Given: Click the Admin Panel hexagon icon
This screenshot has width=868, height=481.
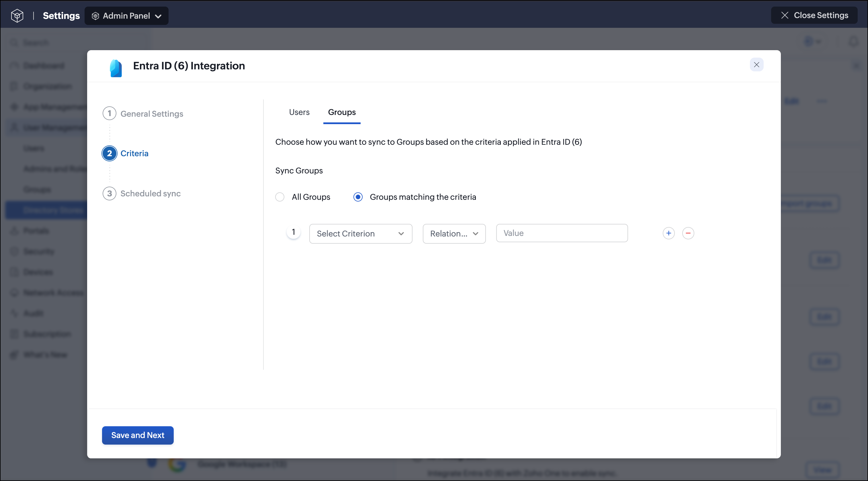Looking at the screenshot, I should (95, 16).
